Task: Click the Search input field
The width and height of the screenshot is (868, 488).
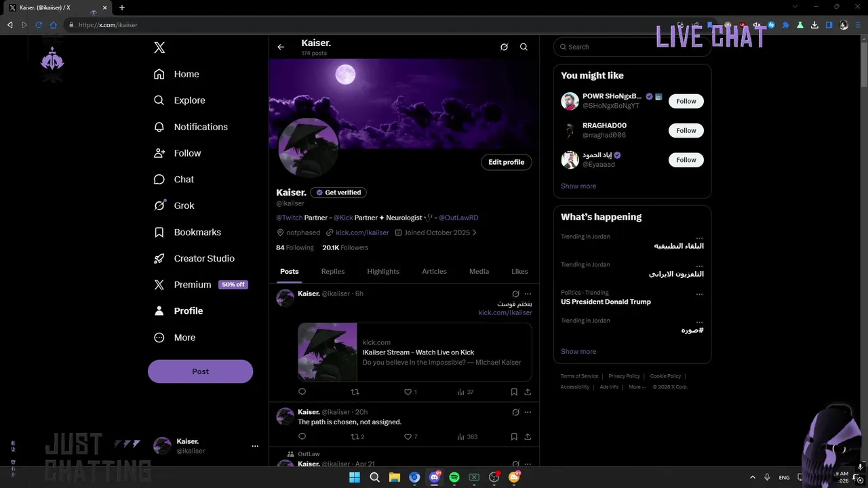Action: coord(632,47)
